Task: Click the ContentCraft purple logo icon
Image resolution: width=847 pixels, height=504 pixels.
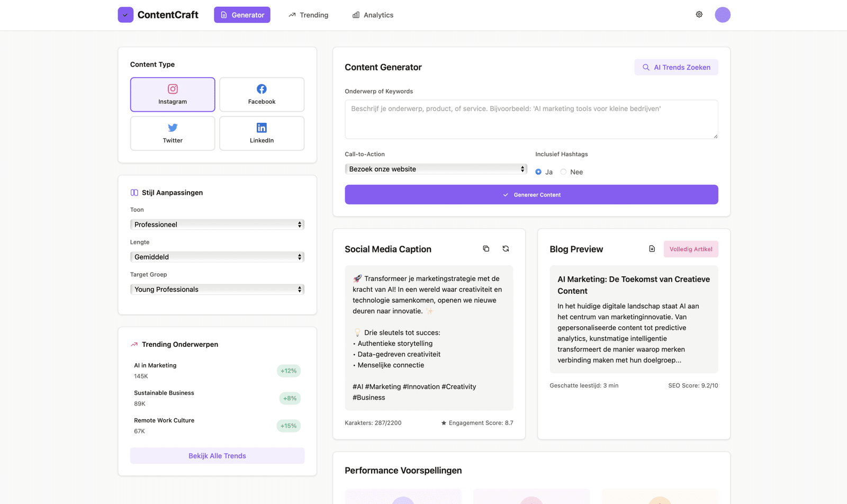Action: tap(125, 15)
